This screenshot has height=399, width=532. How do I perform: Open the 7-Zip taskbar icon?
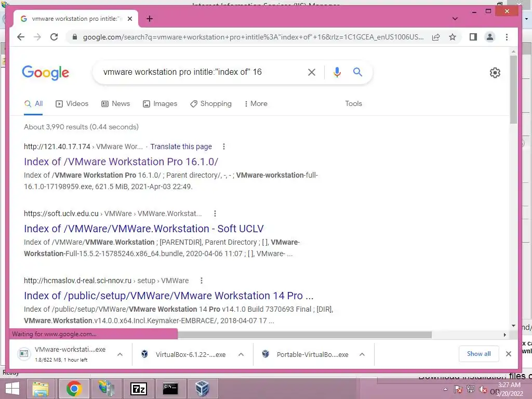[x=138, y=389]
